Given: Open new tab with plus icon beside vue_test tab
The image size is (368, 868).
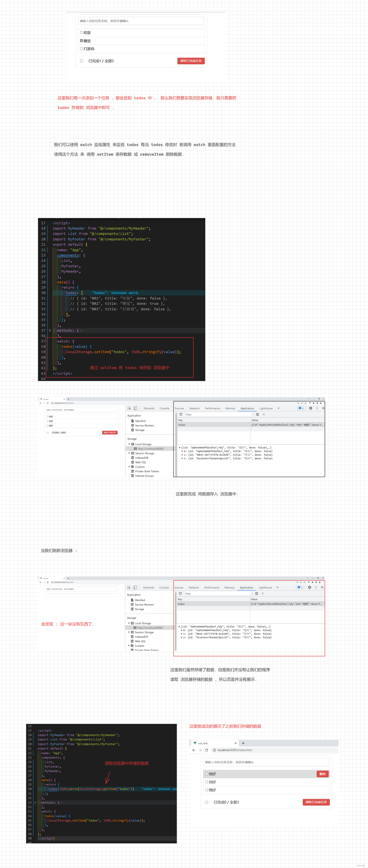Looking at the screenshot, I should 243,743.
